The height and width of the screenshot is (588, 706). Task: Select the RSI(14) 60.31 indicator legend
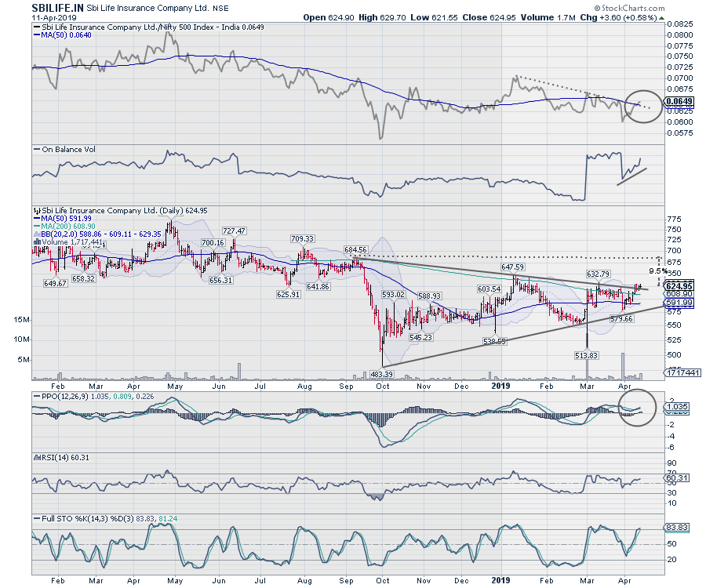point(62,458)
